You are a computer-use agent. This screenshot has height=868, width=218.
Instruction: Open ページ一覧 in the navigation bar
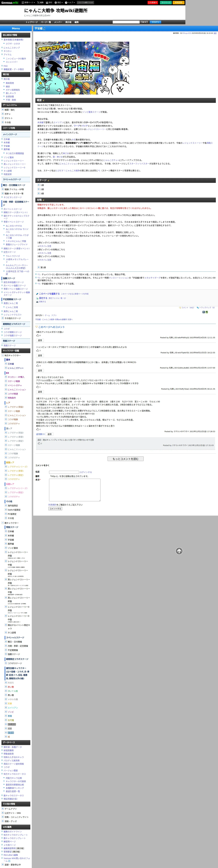(46, 22)
